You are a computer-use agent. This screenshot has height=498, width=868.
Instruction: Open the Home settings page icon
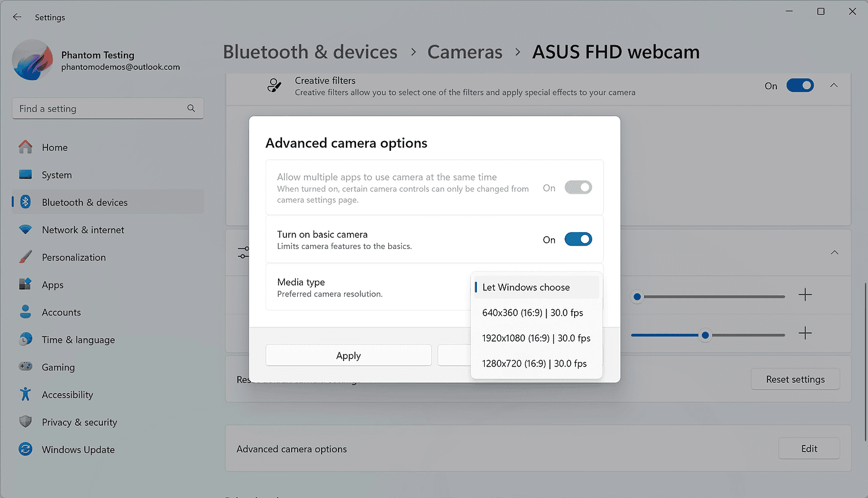pos(25,147)
